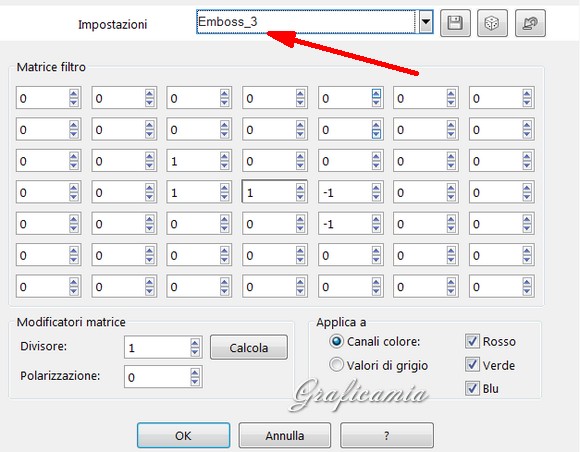Select the Canali colore radio button
Viewport: 580px width, 452px height.
click(336, 341)
